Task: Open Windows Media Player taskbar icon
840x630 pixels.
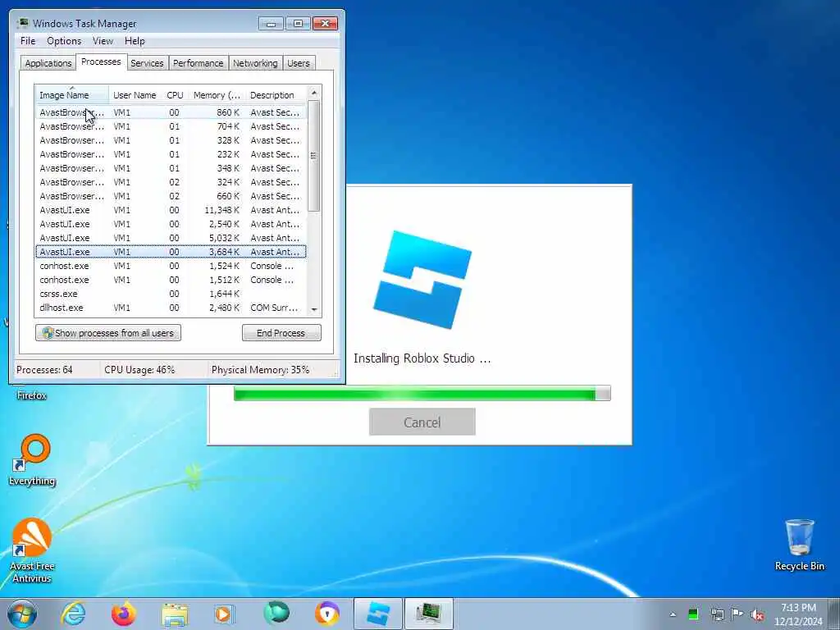Action: (x=225, y=614)
